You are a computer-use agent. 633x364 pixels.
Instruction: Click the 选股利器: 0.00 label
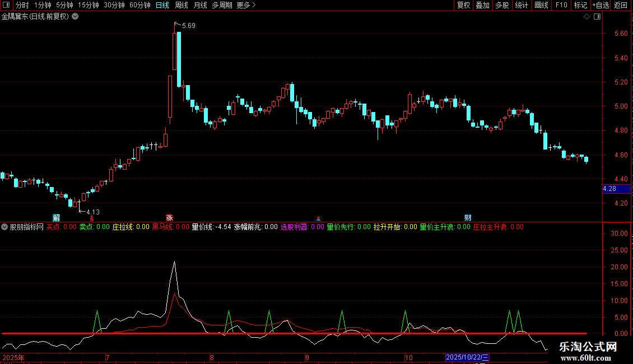point(302,227)
